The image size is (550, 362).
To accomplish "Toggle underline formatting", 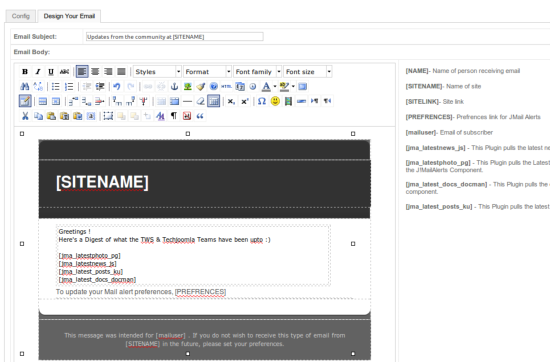I will pyautogui.click(x=51, y=72).
